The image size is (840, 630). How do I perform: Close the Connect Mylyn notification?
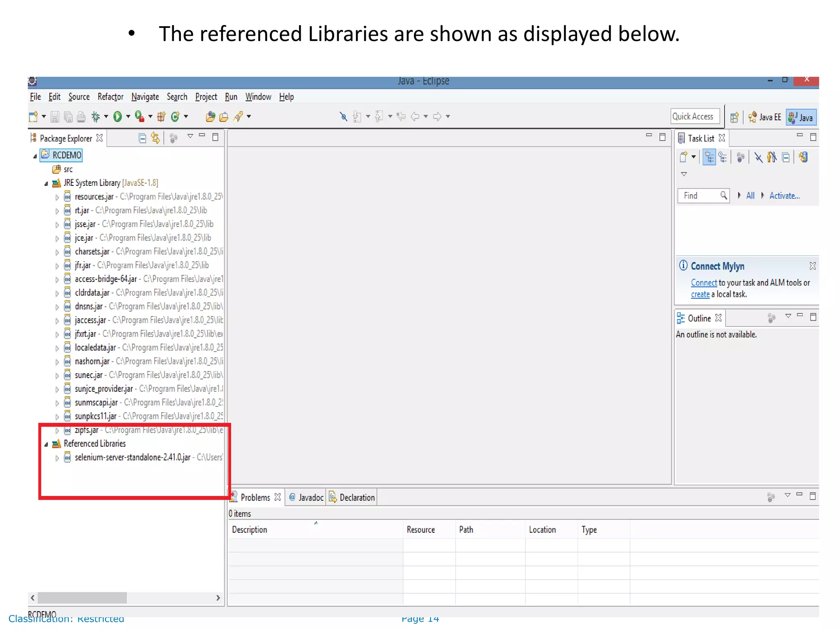pos(813,266)
